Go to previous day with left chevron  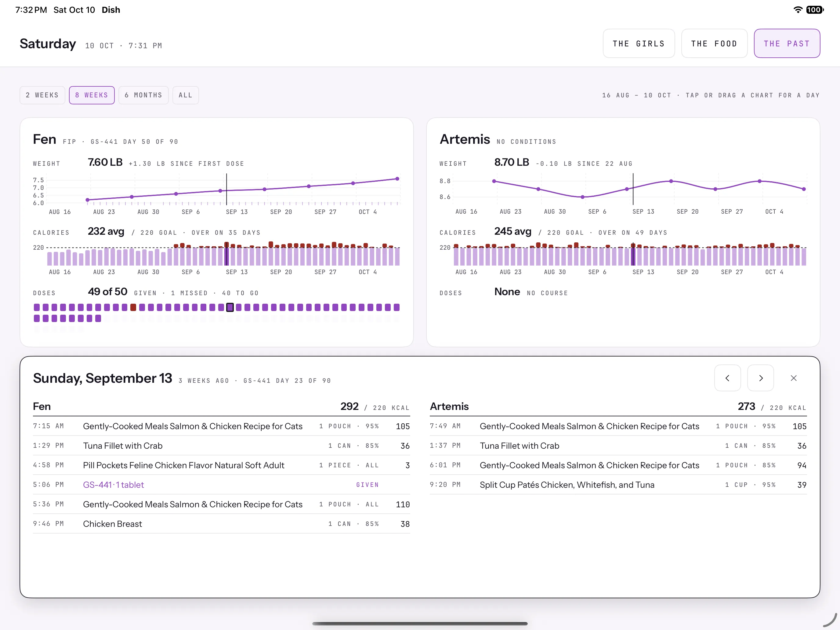(x=727, y=378)
